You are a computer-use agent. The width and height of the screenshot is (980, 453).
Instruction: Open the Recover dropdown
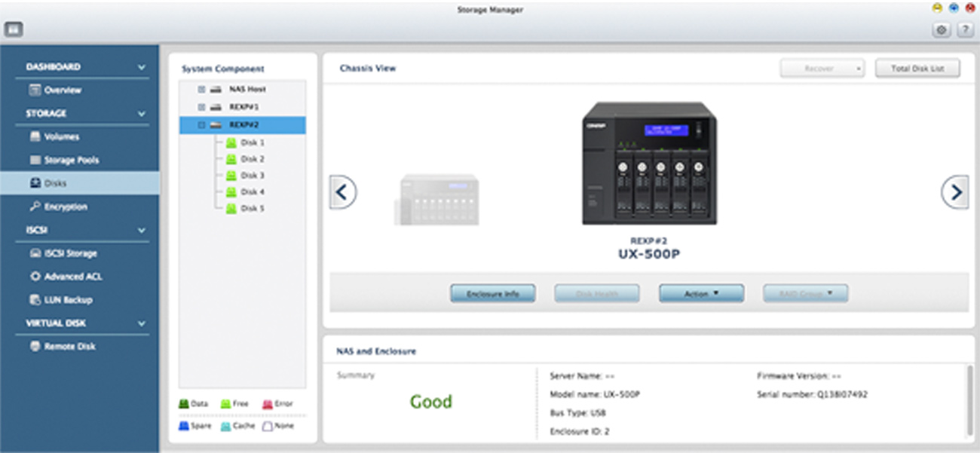point(822,69)
